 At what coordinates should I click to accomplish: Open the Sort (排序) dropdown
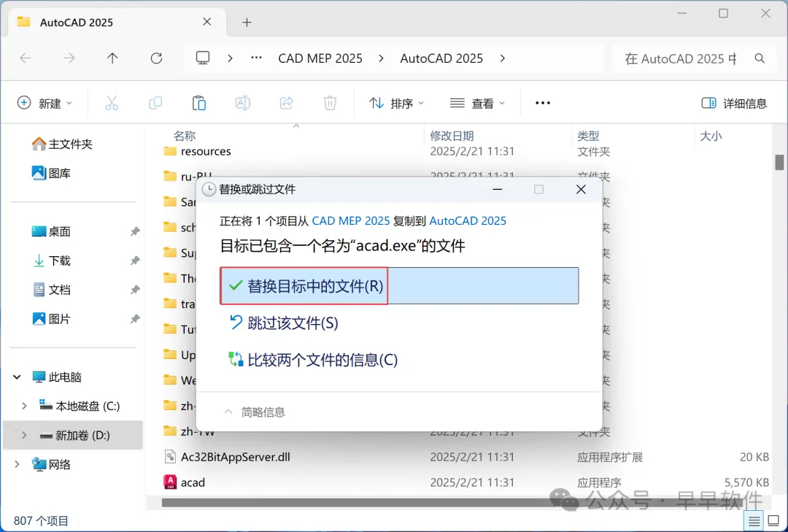[x=396, y=103]
